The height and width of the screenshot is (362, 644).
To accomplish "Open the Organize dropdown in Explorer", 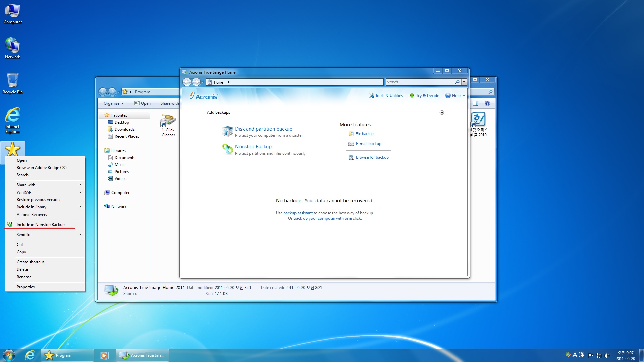I will [114, 103].
